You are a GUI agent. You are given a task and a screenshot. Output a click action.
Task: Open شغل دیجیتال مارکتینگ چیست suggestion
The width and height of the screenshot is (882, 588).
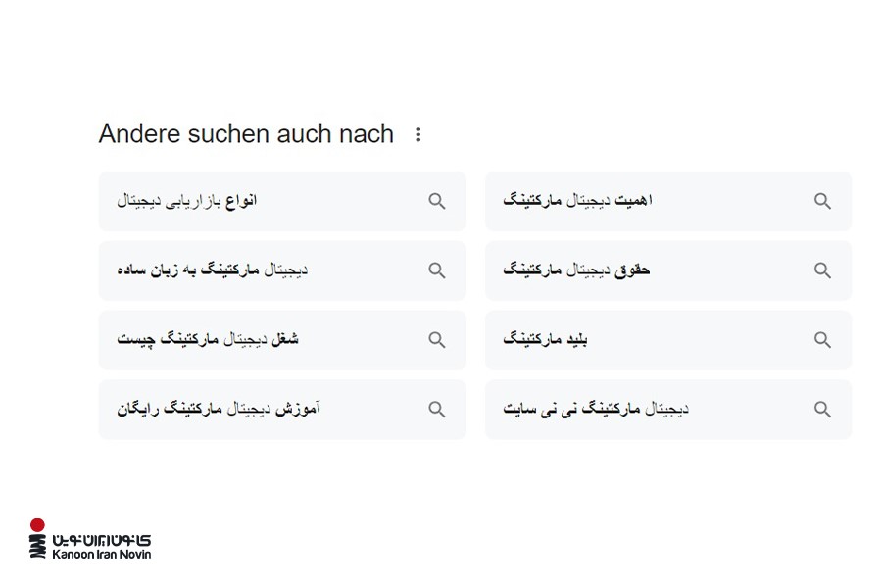click(x=208, y=340)
